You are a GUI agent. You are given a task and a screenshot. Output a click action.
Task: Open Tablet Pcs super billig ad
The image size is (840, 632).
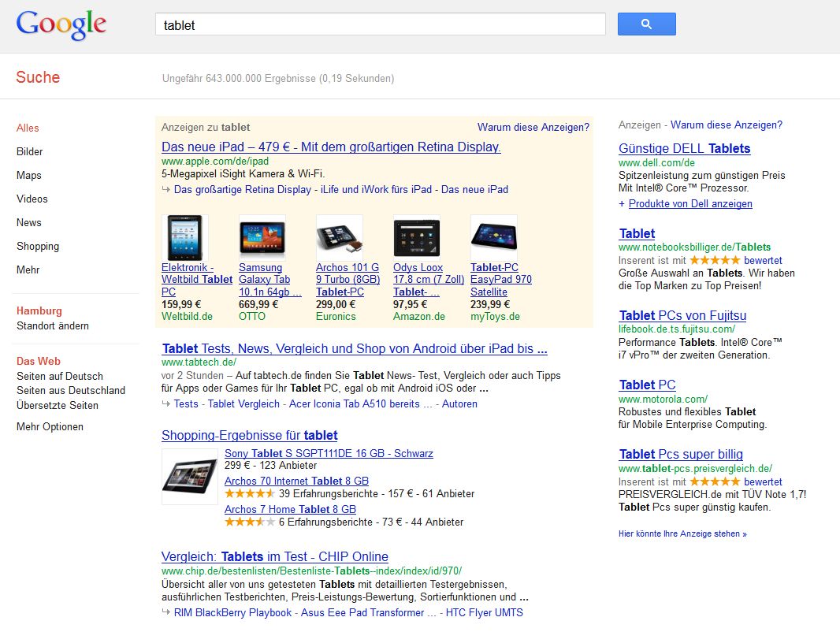(681, 454)
